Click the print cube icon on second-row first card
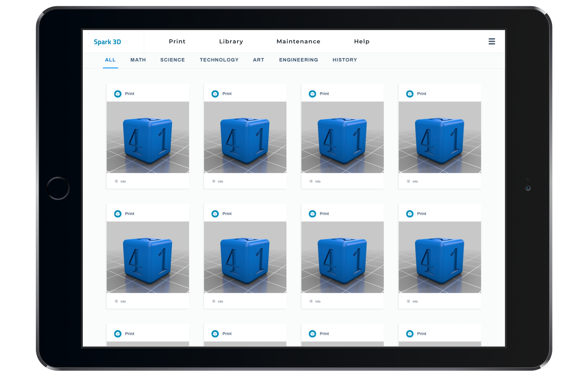The width and height of the screenshot is (588, 377). pyautogui.click(x=118, y=214)
